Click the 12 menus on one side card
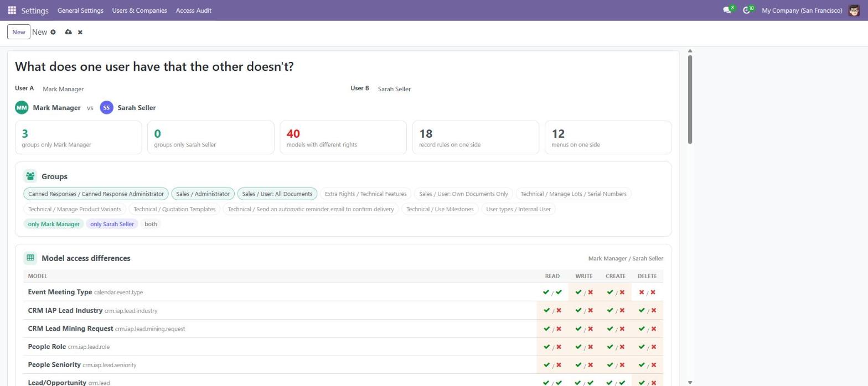 (608, 137)
